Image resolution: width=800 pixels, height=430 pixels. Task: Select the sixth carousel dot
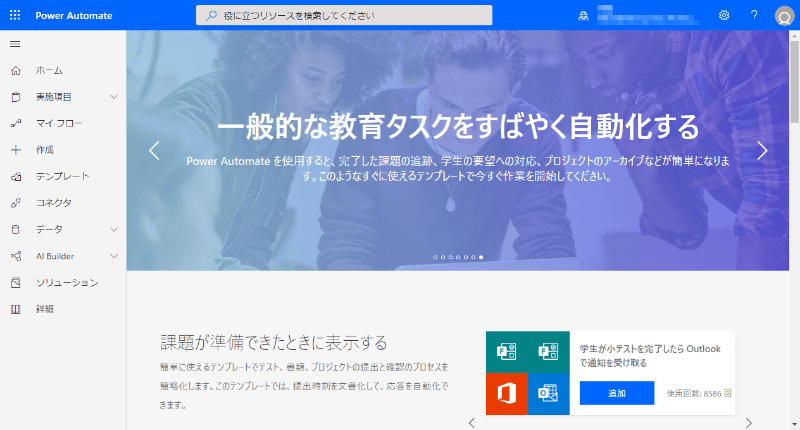[x=473, y=257]
